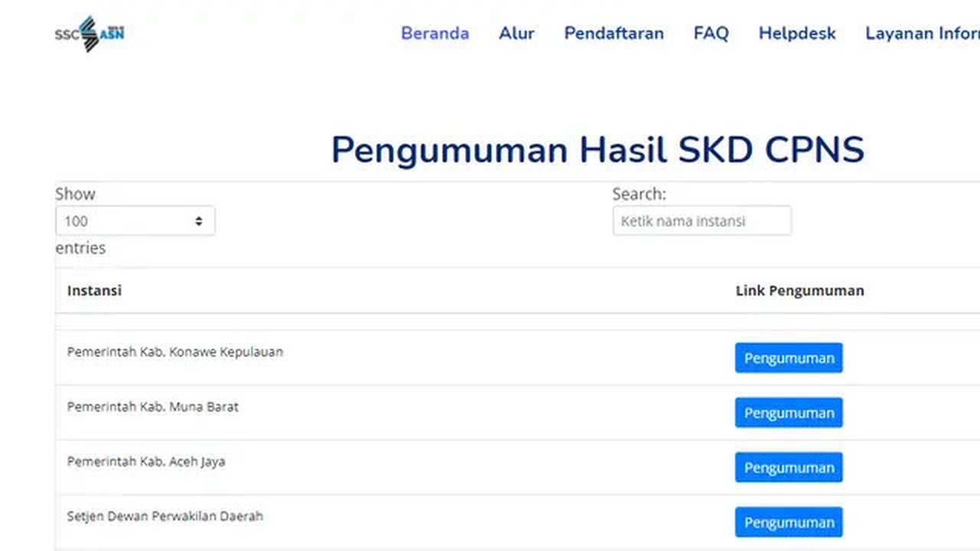Focus the 'Ketik nama instansi' search field
Screen dimensions: 980x551
click(701, 221)
